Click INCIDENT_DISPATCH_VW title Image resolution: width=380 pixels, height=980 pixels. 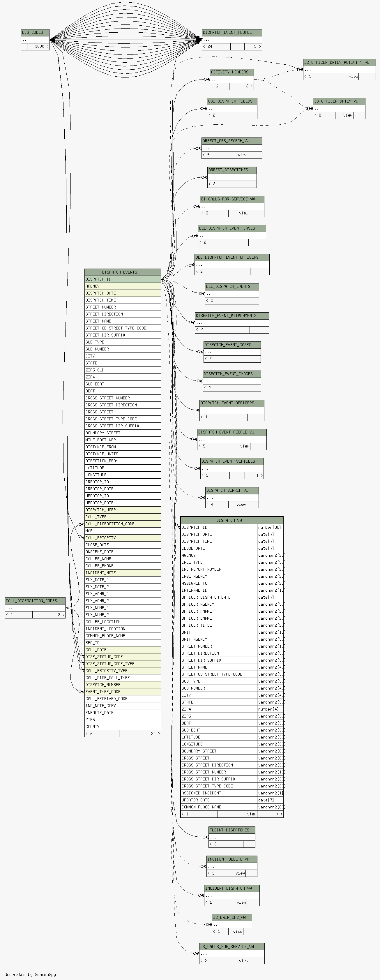[x=232, y=888]
